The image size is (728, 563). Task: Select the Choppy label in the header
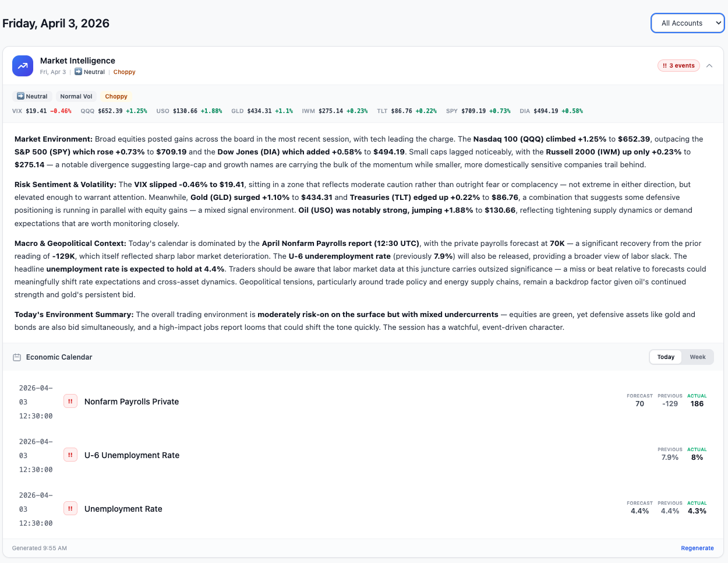click(124, 72)
